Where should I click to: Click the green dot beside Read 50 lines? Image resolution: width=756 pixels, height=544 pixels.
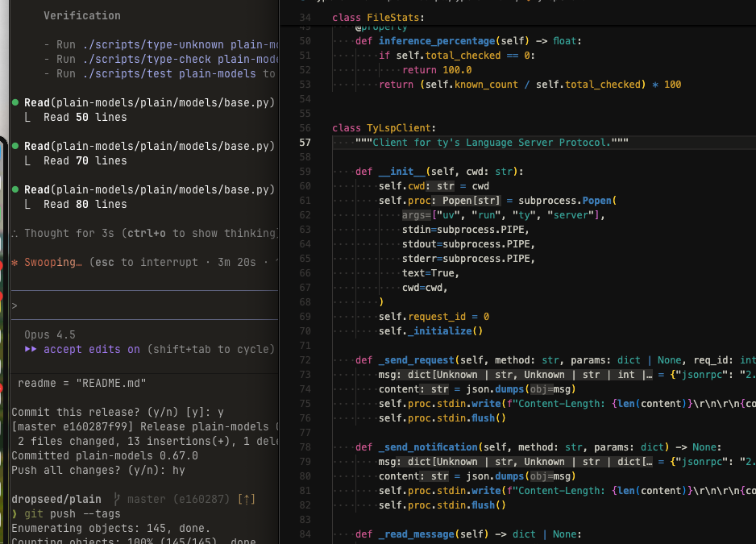15,103
